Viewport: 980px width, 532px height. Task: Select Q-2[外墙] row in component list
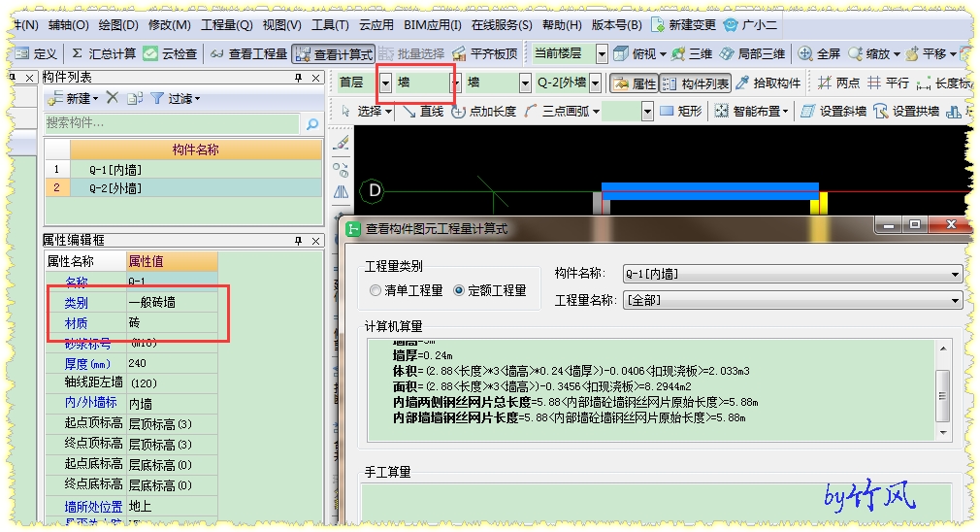pos(183,188)
